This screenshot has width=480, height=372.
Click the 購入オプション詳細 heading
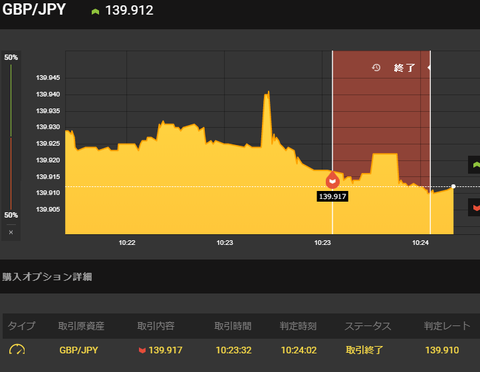(x=47, y=277)
